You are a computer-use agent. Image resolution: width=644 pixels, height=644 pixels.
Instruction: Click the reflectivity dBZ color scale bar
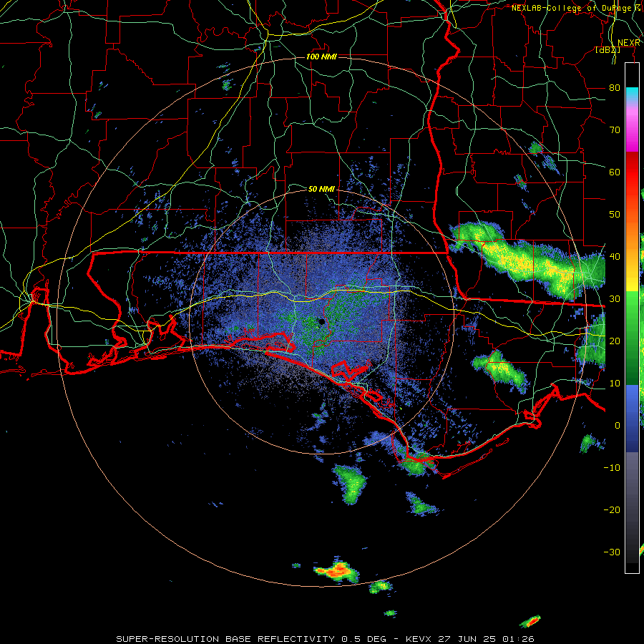click(632, 318)
